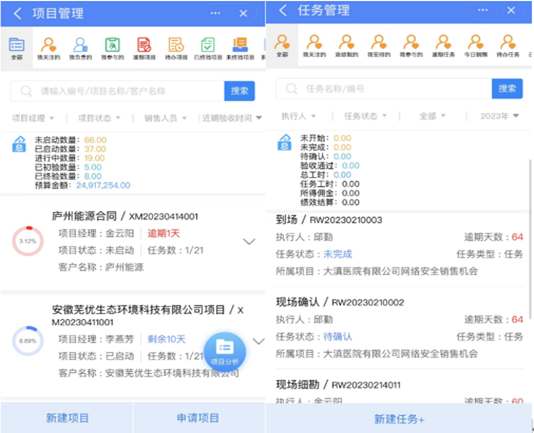The image size is (534, 433).
Task: Click 申请项目 at bottom
Action: (199, 418)
